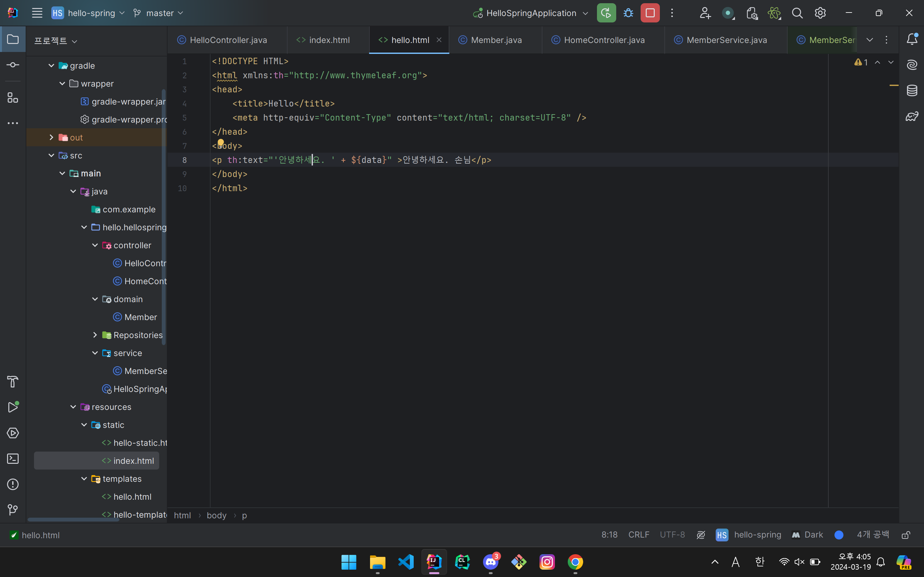Open hello-spring project dropdown
Image resolution: width=924 pixels, height=577 pixels.
point(88,13)
